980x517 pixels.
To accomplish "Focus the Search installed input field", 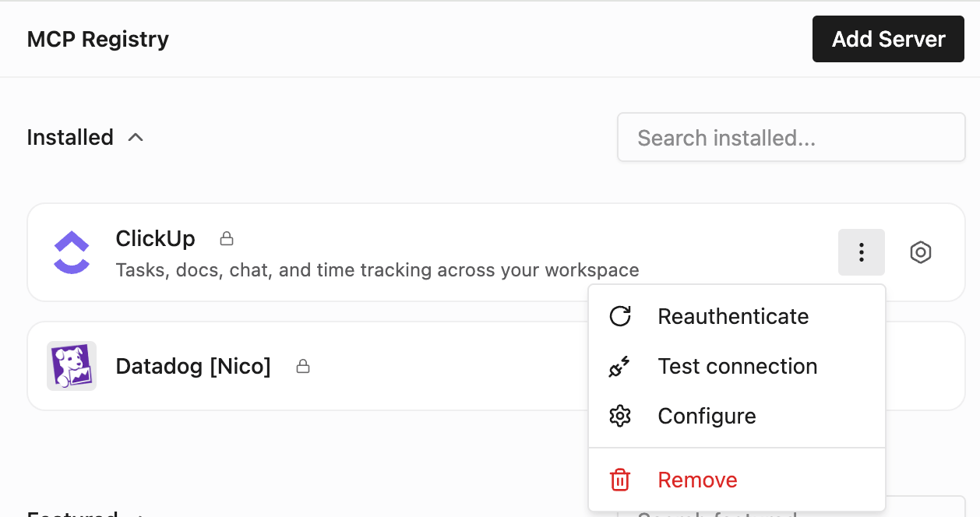I will coord(791,138).
